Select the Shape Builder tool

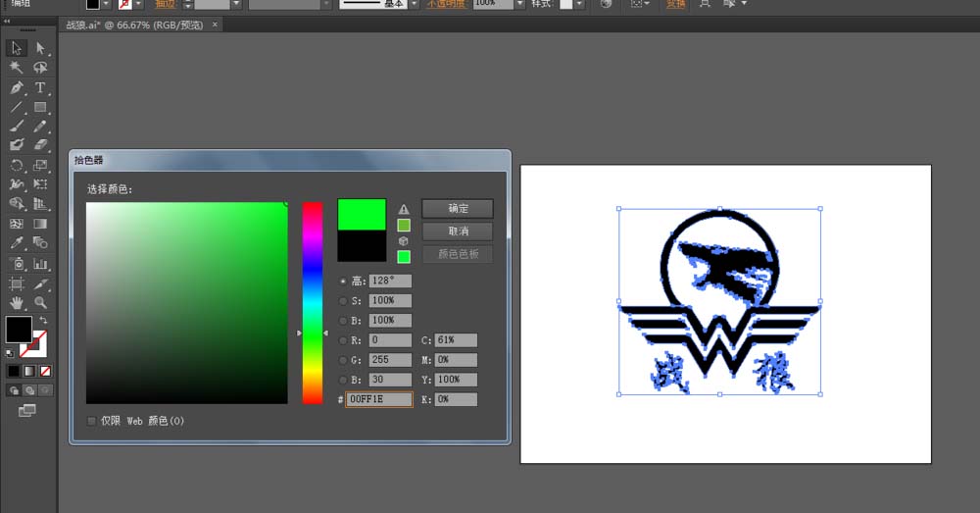(17, 203)
